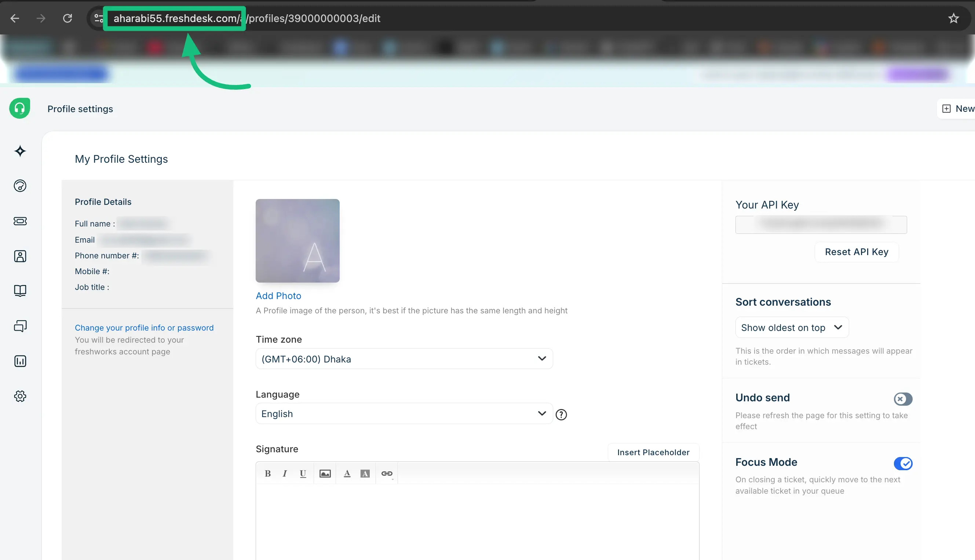Open the Dashboard gauge icon
Screen dimensions: 975x560
(x=20, y=186)
